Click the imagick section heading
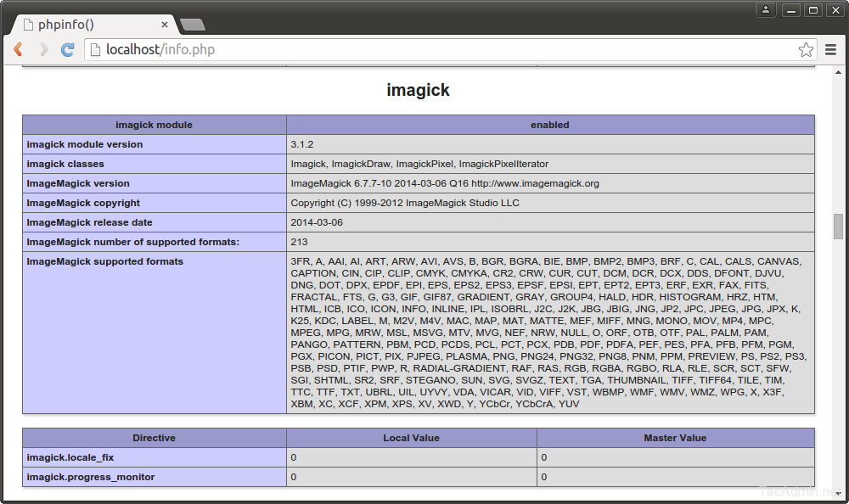849x504 pixels. click(418, 90)
